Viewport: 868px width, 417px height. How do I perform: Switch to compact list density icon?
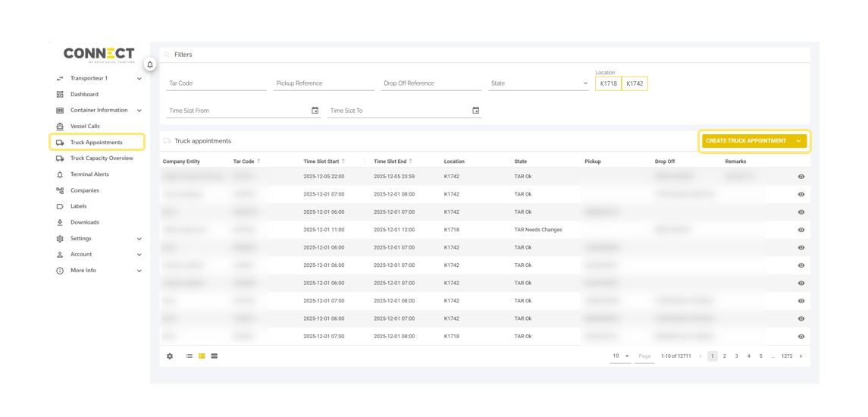190,356
